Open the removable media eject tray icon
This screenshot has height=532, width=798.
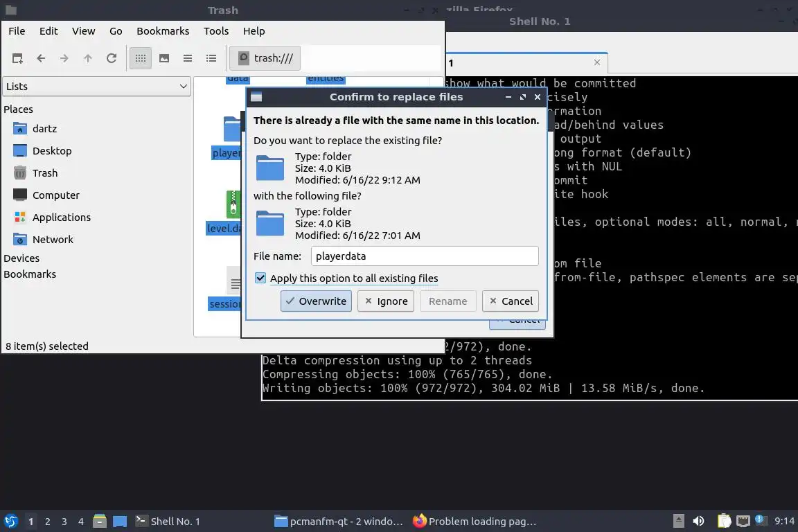[678, 522]
